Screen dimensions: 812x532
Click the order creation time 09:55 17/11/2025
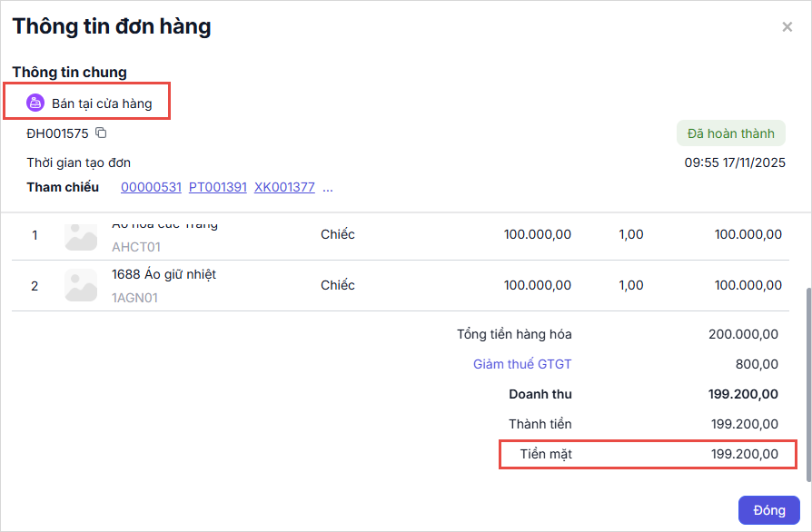pos(734,163)
